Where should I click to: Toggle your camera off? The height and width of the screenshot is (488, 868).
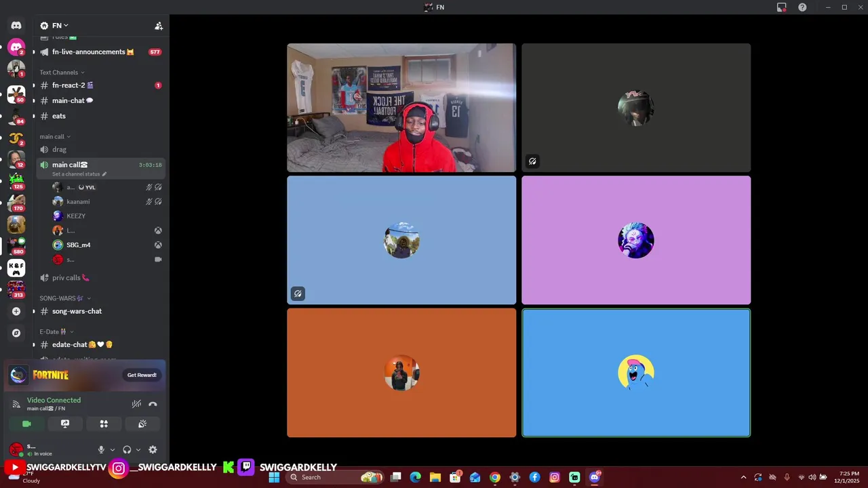click(26, 424)
